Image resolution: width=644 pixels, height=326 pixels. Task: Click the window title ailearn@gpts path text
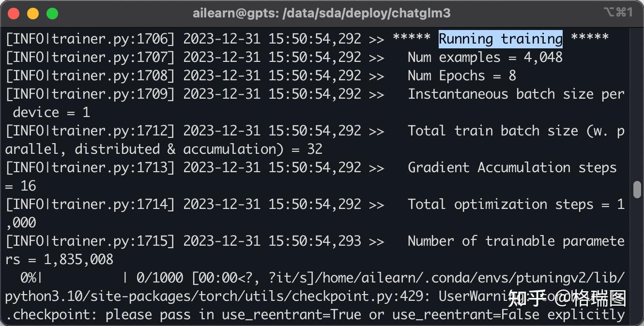pos(322,14)
